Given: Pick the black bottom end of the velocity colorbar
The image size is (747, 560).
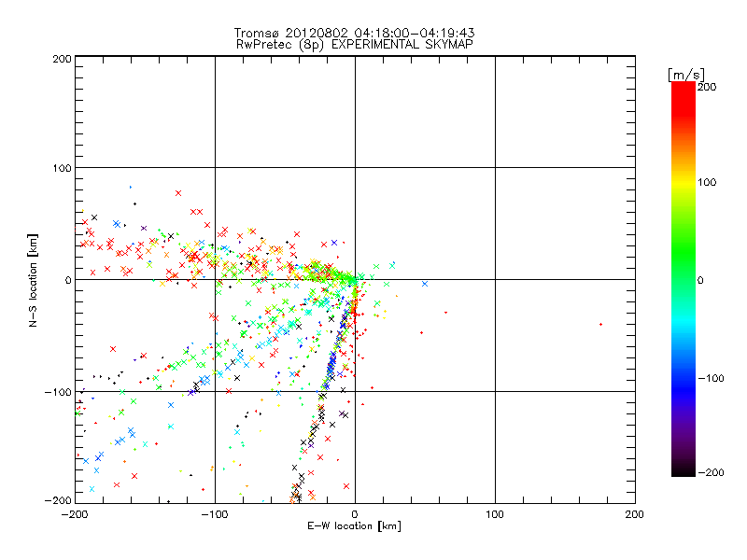Looking at the screenshot, I should tap(684, 469).
